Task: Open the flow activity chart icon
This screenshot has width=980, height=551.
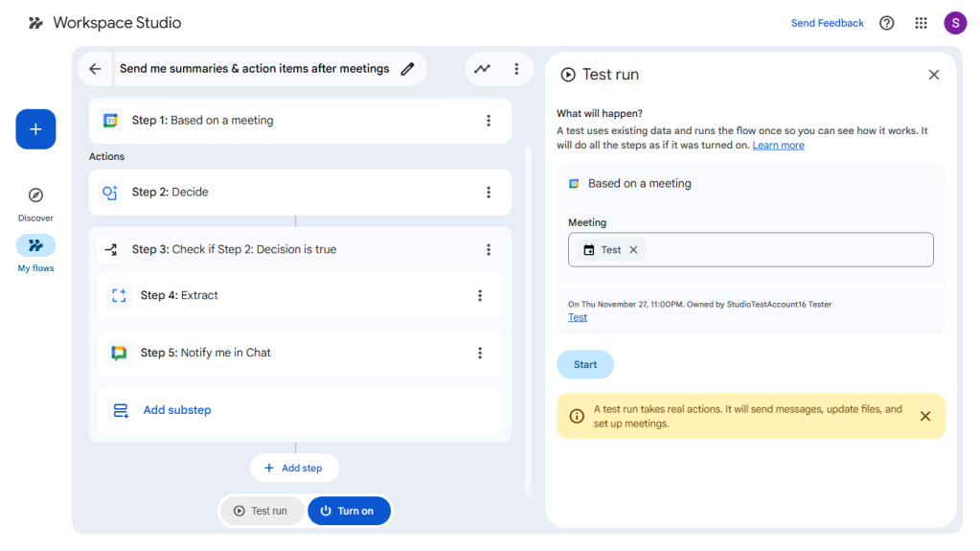Action: (482, 69)
